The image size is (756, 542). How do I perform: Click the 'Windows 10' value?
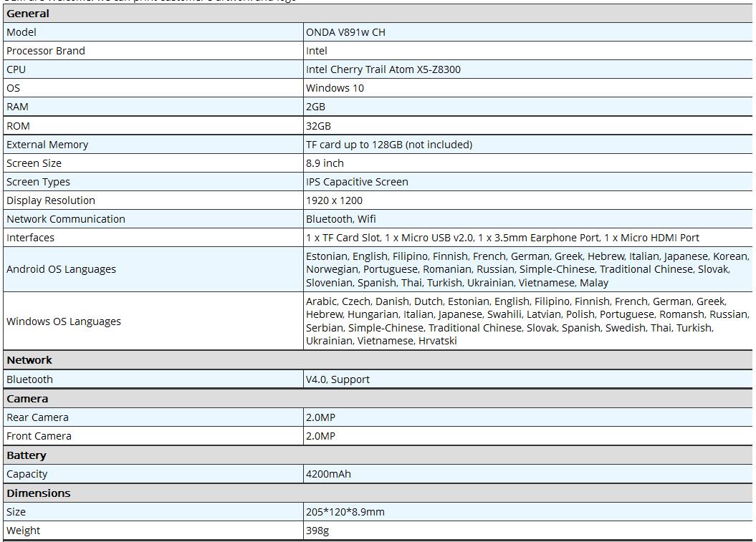click(335, 88)
